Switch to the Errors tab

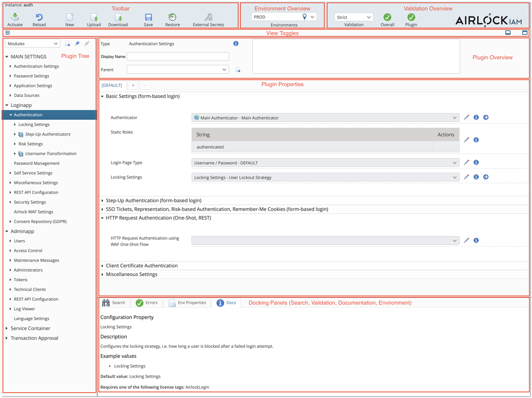pos(147,303)
